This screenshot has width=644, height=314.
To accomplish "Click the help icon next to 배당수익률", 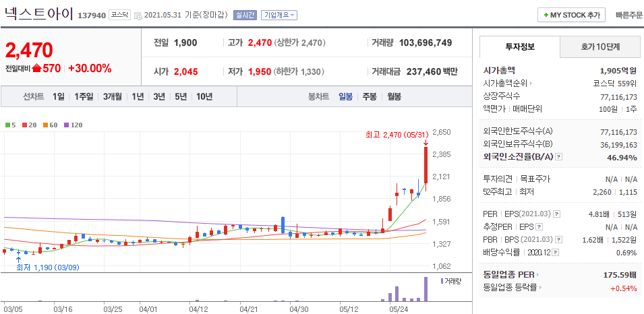I will point(556,253).
